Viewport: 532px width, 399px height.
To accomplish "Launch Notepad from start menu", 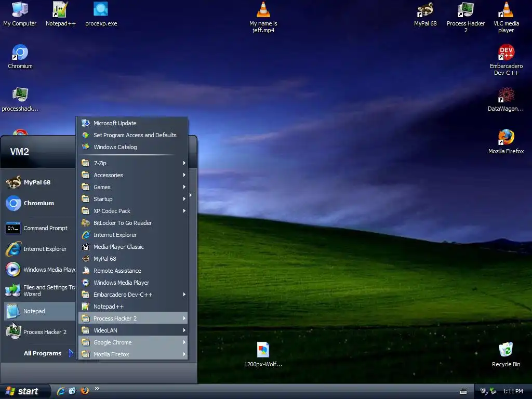I will 39,311.
